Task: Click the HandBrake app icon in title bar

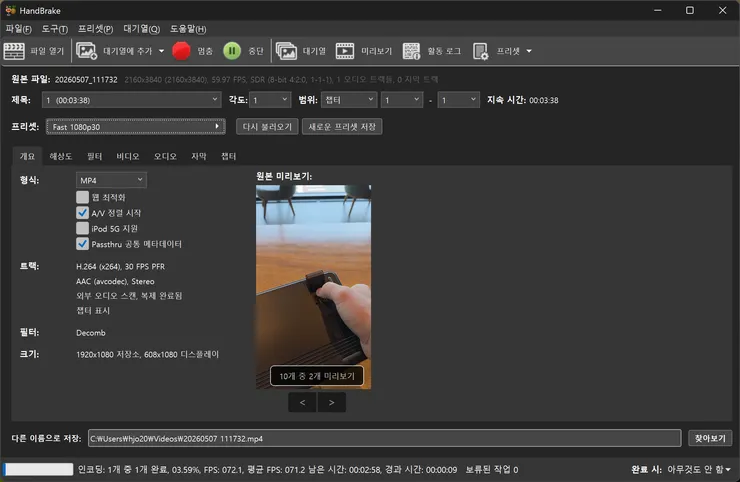Action: pyautogui.click(x=10, y=10)
